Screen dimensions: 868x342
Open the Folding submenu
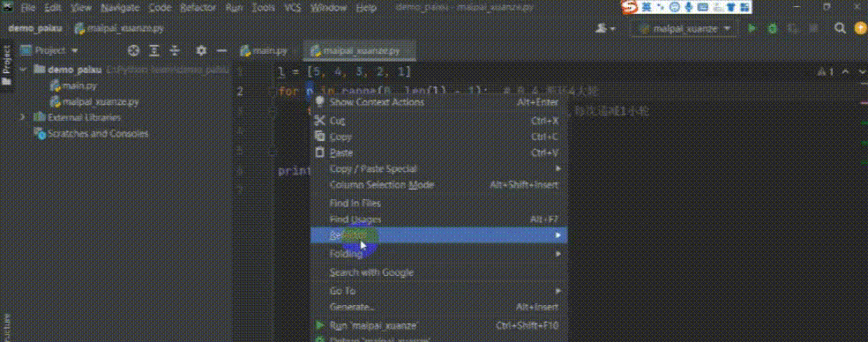click(438, 254)
